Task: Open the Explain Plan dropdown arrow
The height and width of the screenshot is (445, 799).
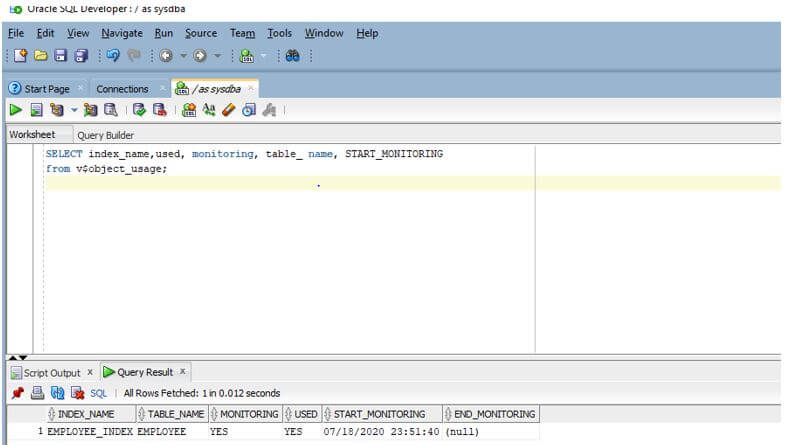Action: 74,110
